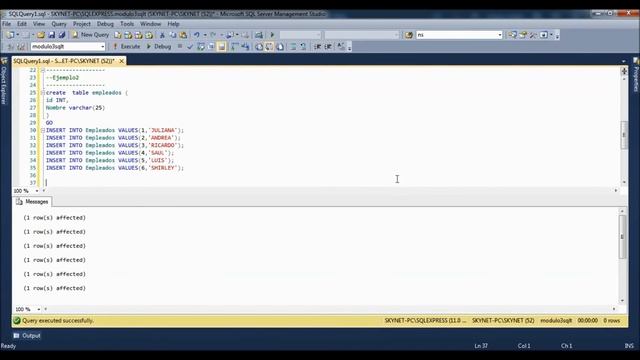Toggle Include Actual Execution Plan

coord(235,47)
